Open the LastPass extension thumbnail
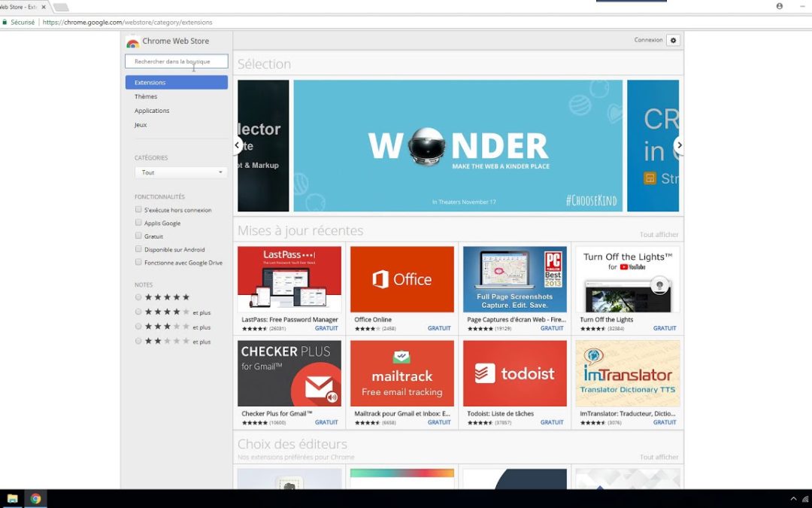Viewport: 812px width, 508px height. [289, 278]
